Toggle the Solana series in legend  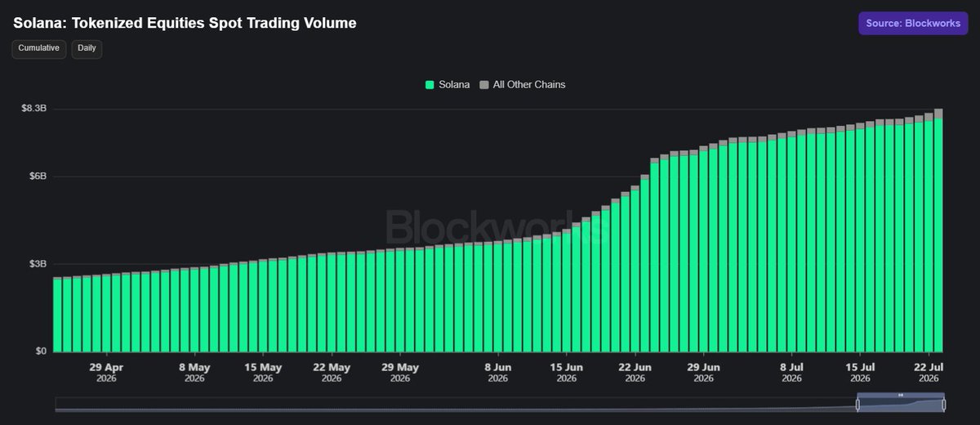point(448,84)
